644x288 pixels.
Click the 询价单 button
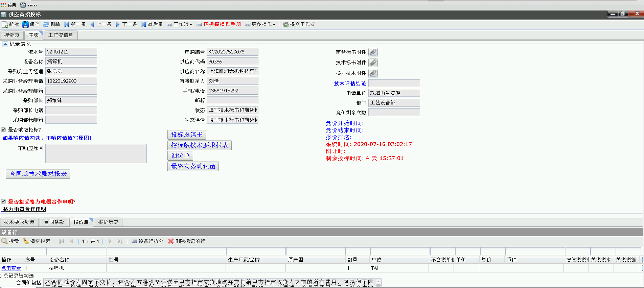[180, 155]
